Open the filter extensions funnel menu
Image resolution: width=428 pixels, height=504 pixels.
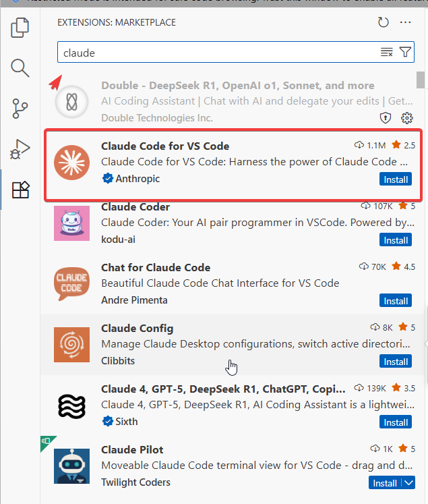(x=404, y=52)
